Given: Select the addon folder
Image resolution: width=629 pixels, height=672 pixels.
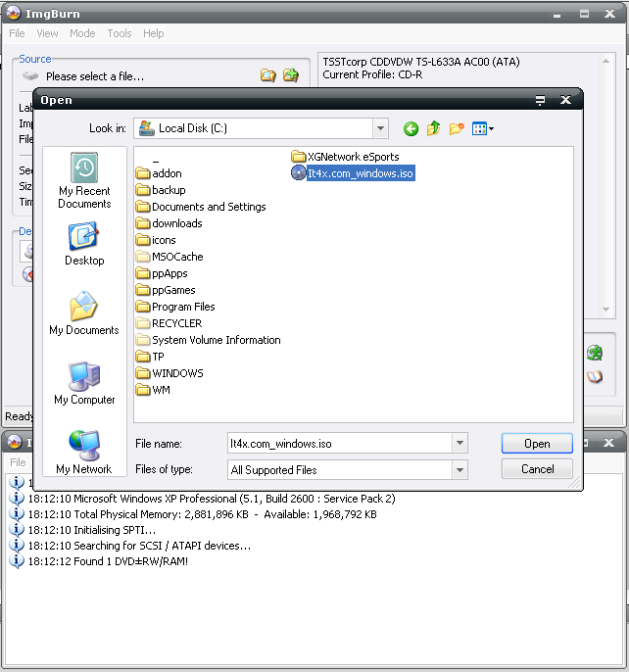Looking at the screenshot, I should coord(159,173).
